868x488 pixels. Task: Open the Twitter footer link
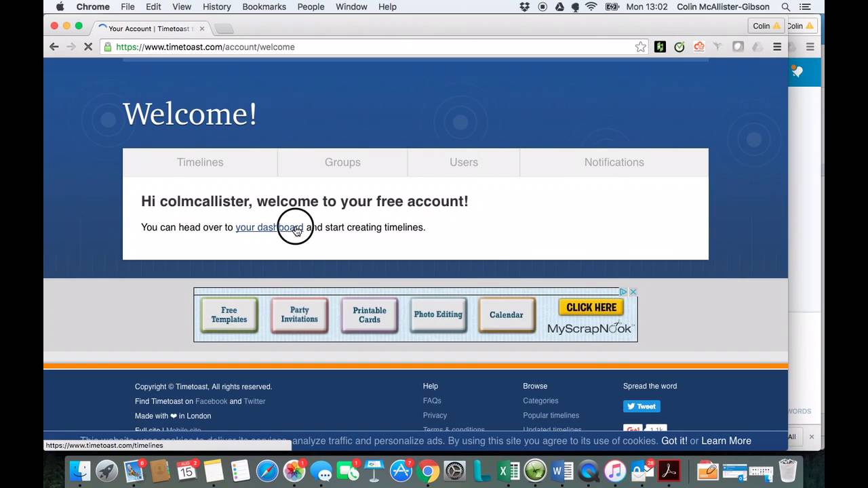tap(255, 401)
